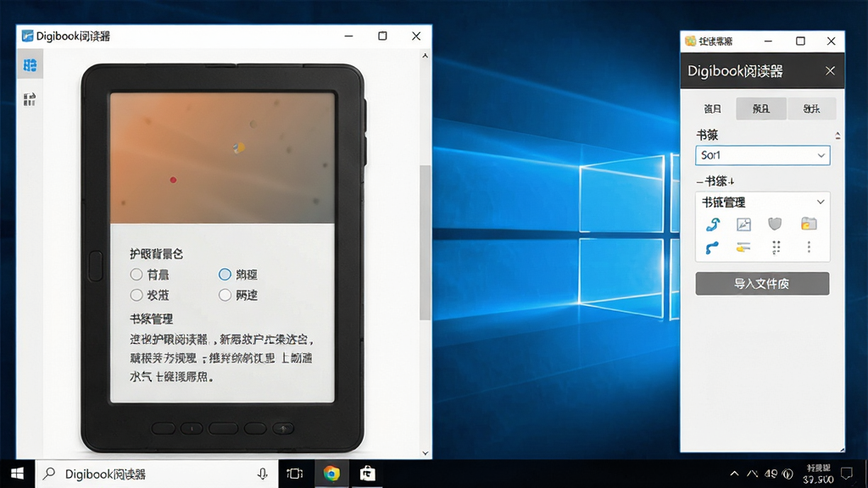
Task: Click the microphone icon in the taskbar search box
Action: pyautogui.click(x=263, y=474)
